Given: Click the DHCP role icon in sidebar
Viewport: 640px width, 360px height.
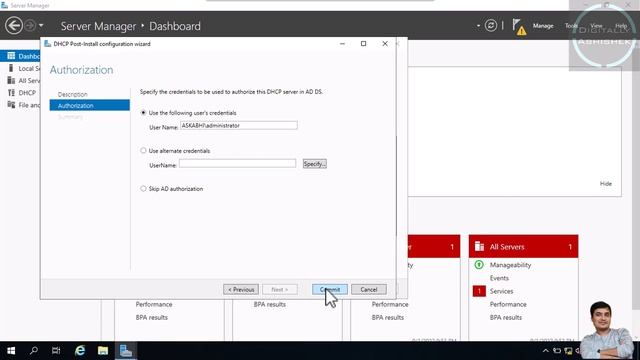Looking at the screenshot, I should point(11,93).
